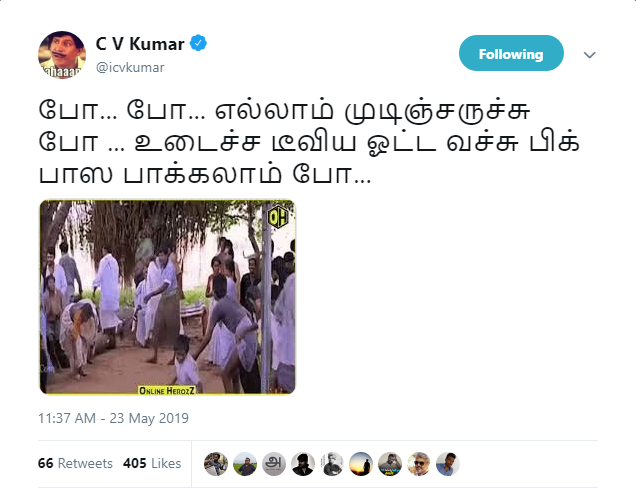Open the 11:37 AM - 23 May 2019 timestamp
Screen dimensions: 636x488
[113, 418]
